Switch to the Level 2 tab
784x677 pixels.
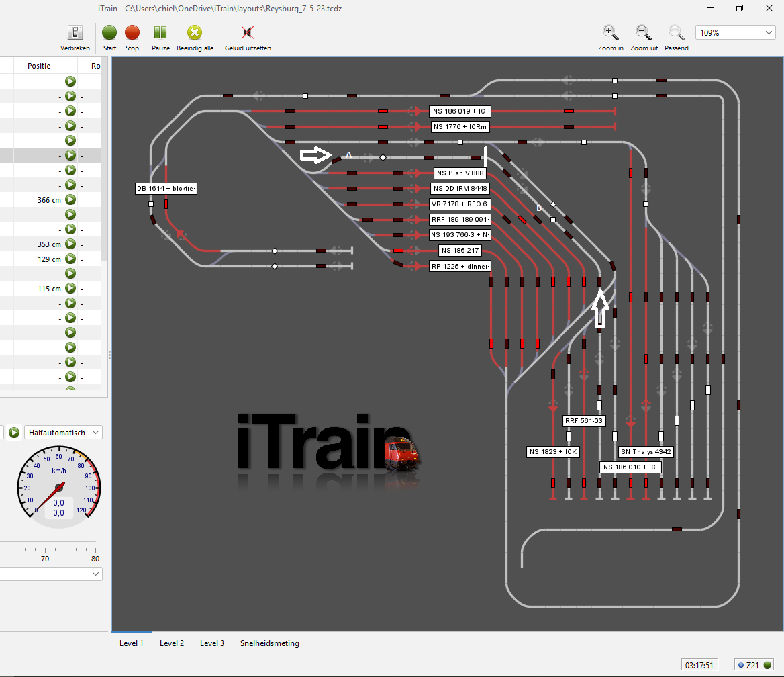[172, 643]
